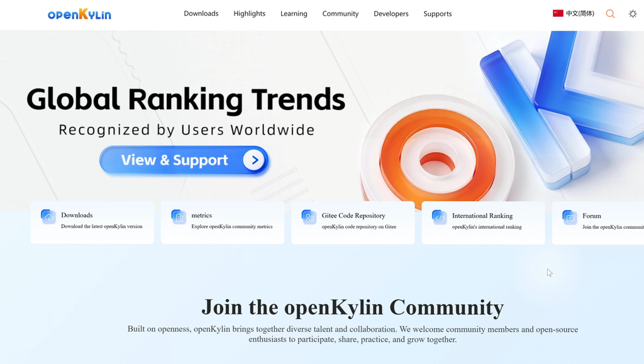
Task: Click the International Ranking code icon
Action: click(x=440, y=217)
